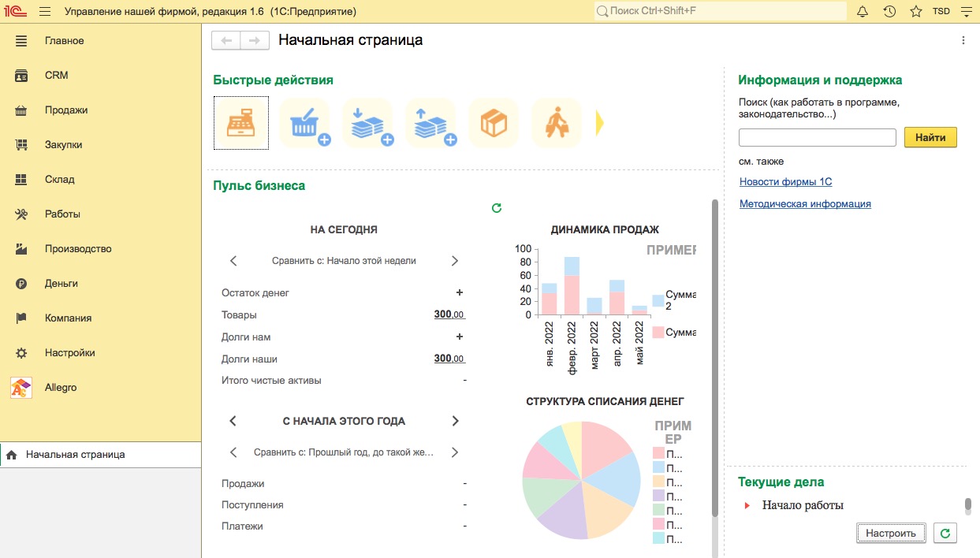The width and height of the screenshot is (980, 558).
Task: Show more quick actions yellow arrow
Action: 599,123
